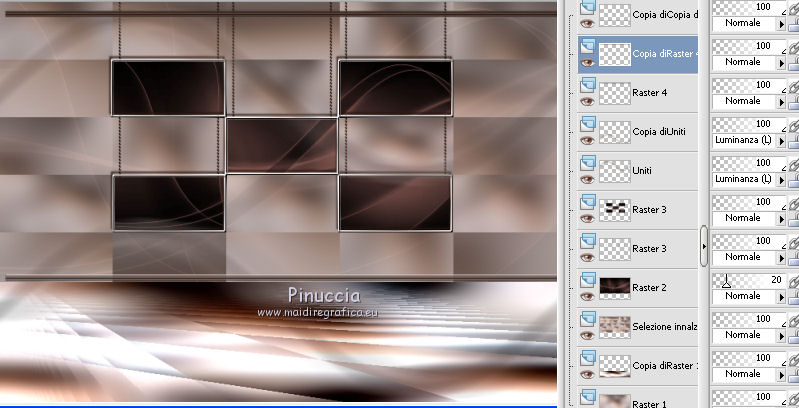Image resolution: width=799 pixels, height=408 pixels.
Task: Select the Raster 4 layer
Action: (x=637, y=93)
